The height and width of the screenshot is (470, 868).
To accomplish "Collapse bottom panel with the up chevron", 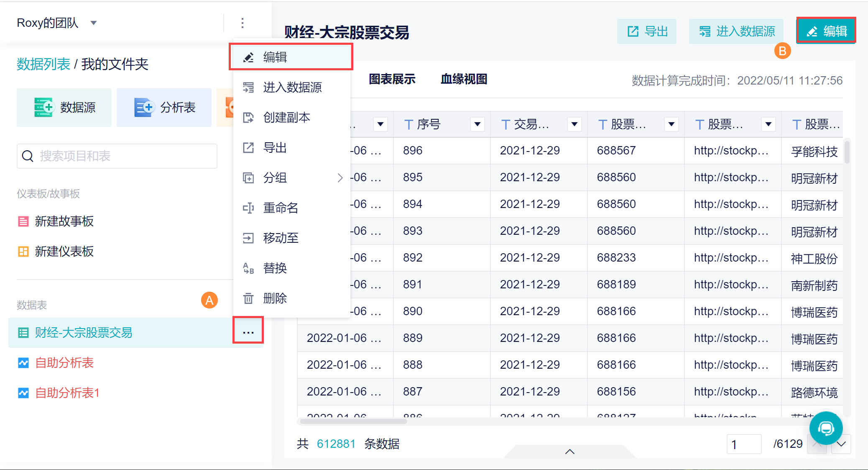I will (x=569, y=452).
